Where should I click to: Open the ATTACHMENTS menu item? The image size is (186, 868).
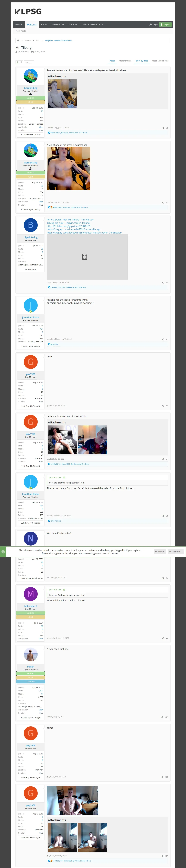tap(92, 25)
